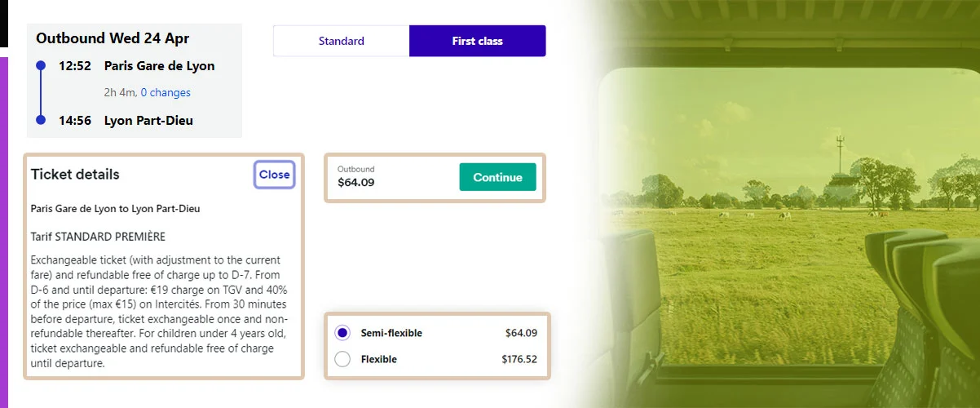Click the 2h 4m journey duration text
Screen dimensions: 980x408
pyautogui.click(x=121, y=93)
